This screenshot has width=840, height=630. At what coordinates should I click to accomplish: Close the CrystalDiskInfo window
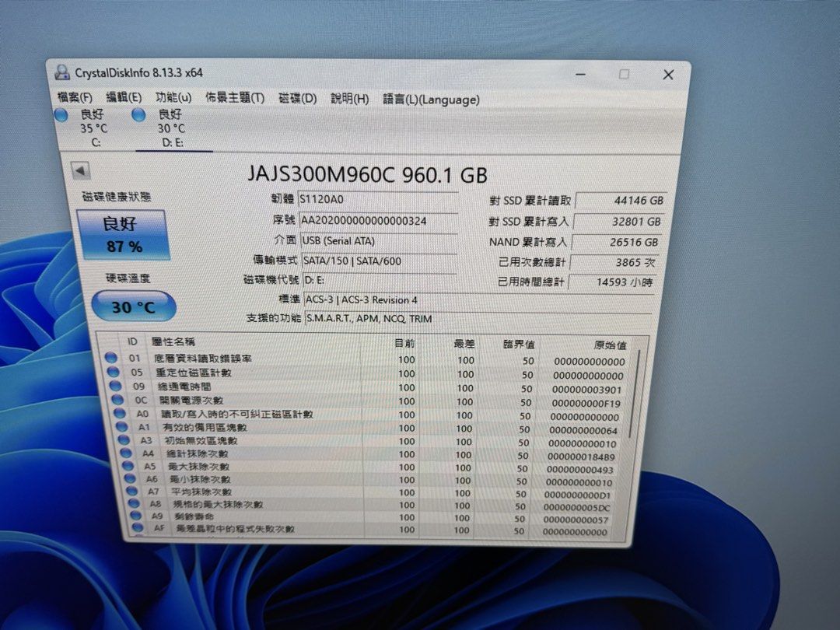[668, 75]
